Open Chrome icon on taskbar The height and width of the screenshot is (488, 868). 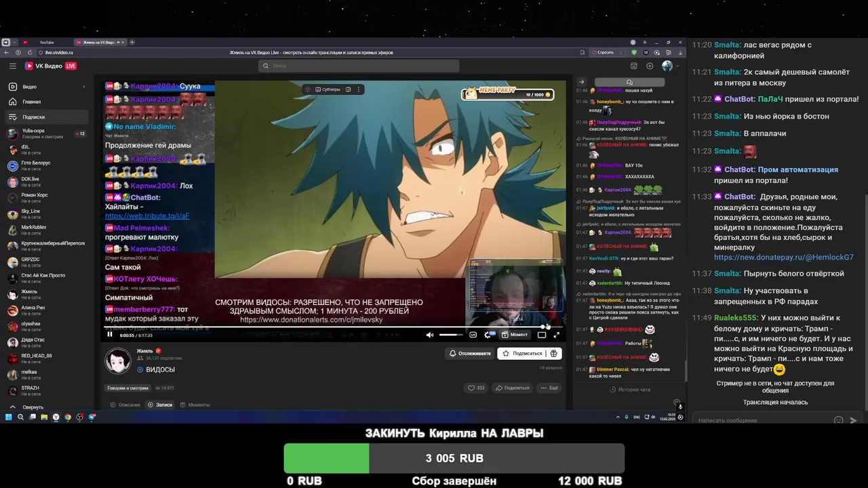click(68, 417)
